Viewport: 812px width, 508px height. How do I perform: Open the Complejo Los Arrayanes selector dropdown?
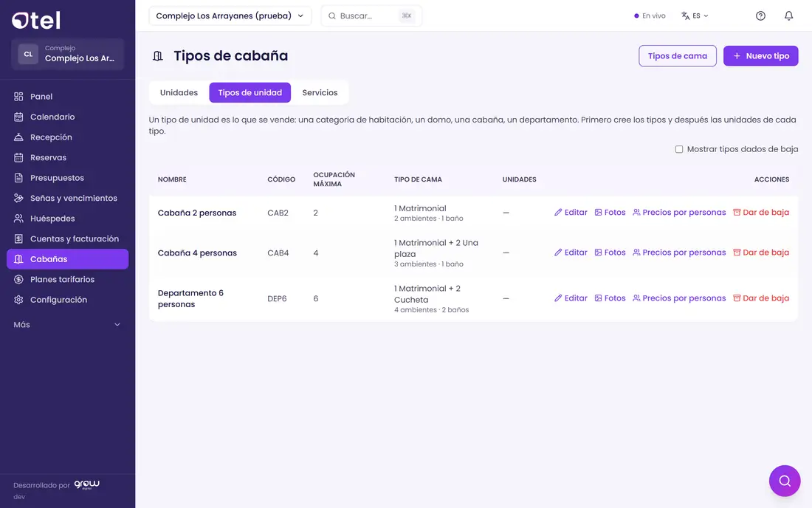pyautogui.click(x=230, y=16)
